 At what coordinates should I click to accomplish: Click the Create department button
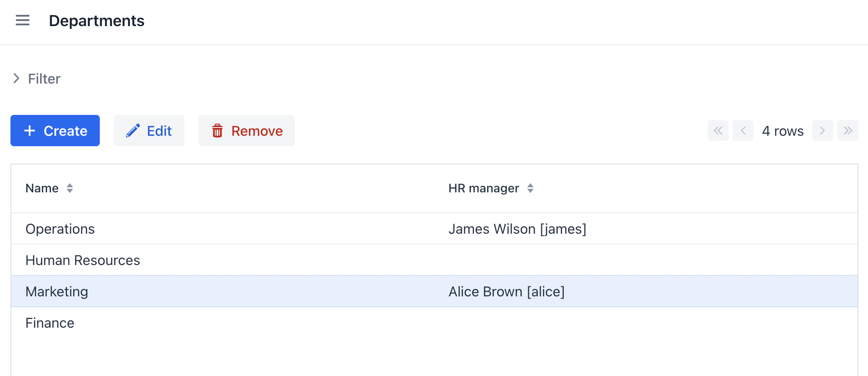pyautogui.click(x=55, y=131)
